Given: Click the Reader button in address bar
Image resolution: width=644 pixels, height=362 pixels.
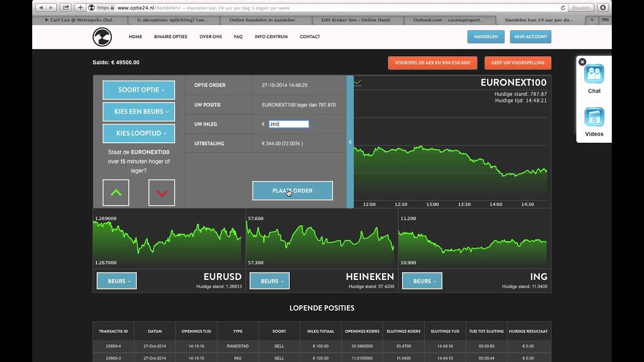Looking at the screenshot, I should click(x=581, y=8).
